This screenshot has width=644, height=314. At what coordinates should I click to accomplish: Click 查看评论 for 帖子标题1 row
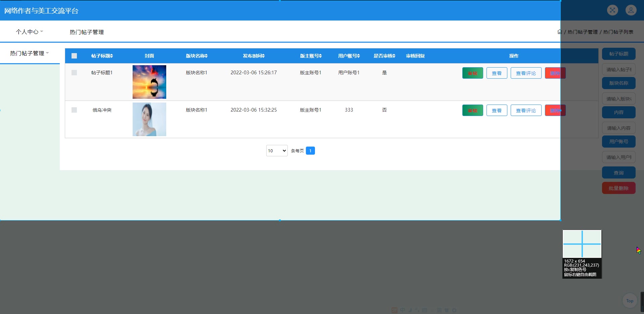[x=526, y=73]
